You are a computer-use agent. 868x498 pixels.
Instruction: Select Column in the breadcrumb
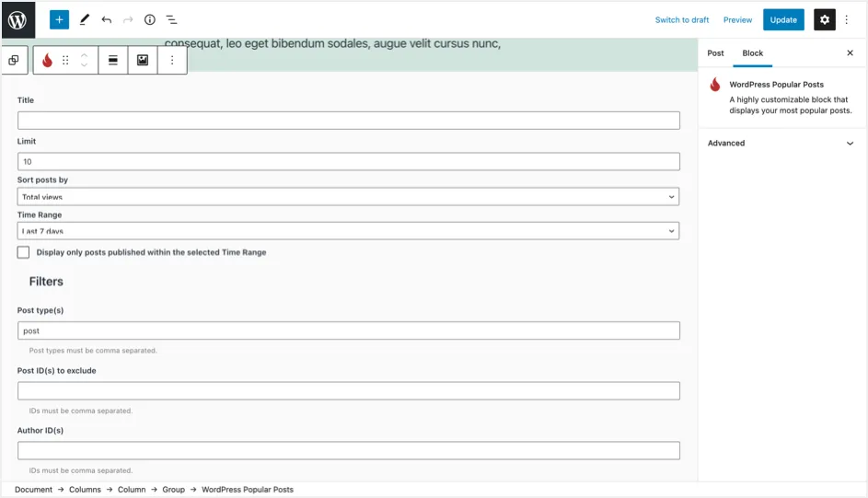coord(132,490)
